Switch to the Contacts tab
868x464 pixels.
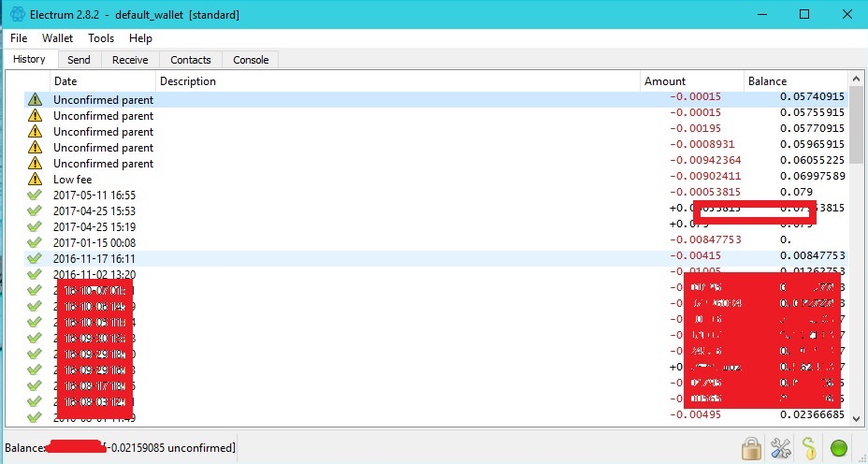tap(191, 60)
